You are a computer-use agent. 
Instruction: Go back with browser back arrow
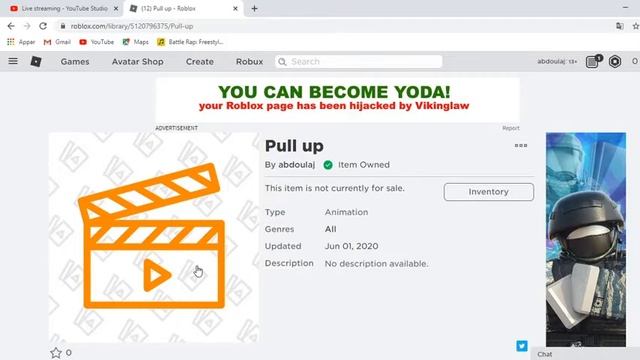pyautogui.click(x=11, y=26)
